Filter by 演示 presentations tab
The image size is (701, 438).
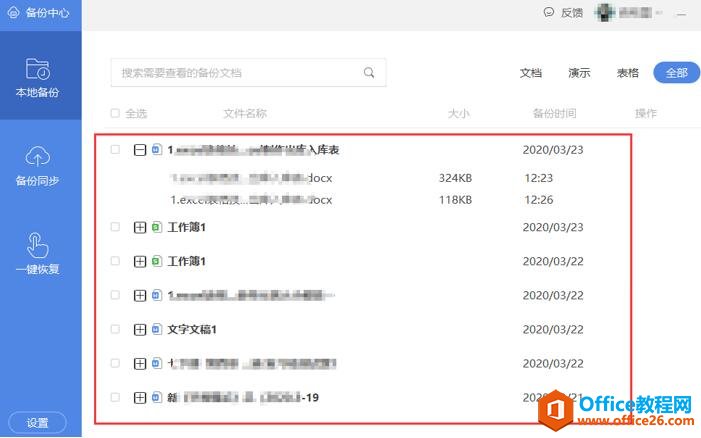(x=579, y=73)
